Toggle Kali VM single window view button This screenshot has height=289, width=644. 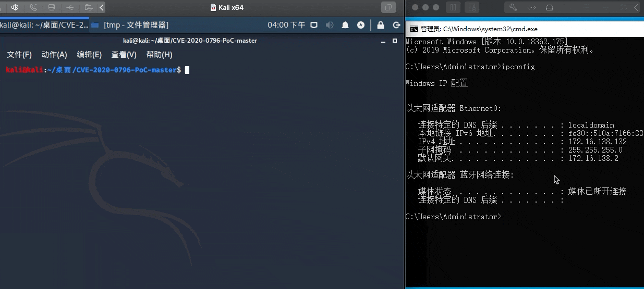pyautogui.click(x=388, y=7)
